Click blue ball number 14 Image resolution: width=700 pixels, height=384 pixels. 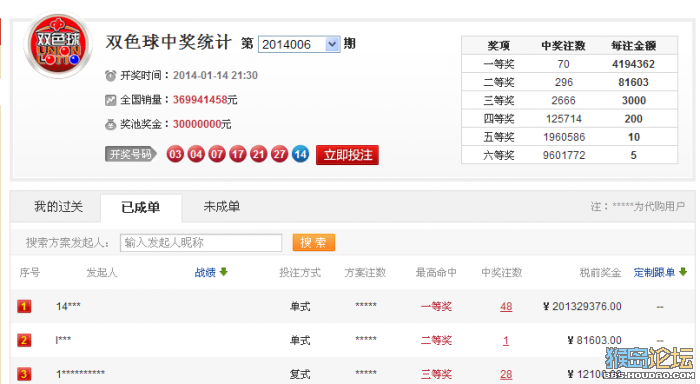[300, 154]
